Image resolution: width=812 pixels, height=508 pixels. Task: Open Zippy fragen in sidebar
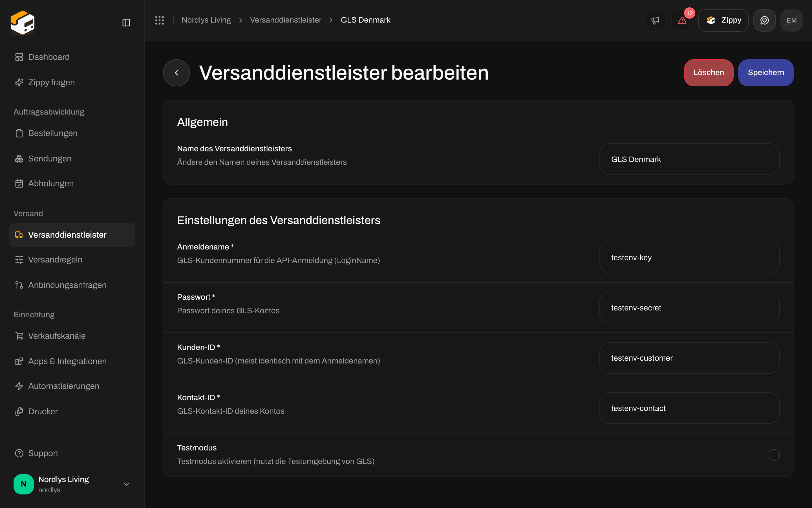pos(72,82)
